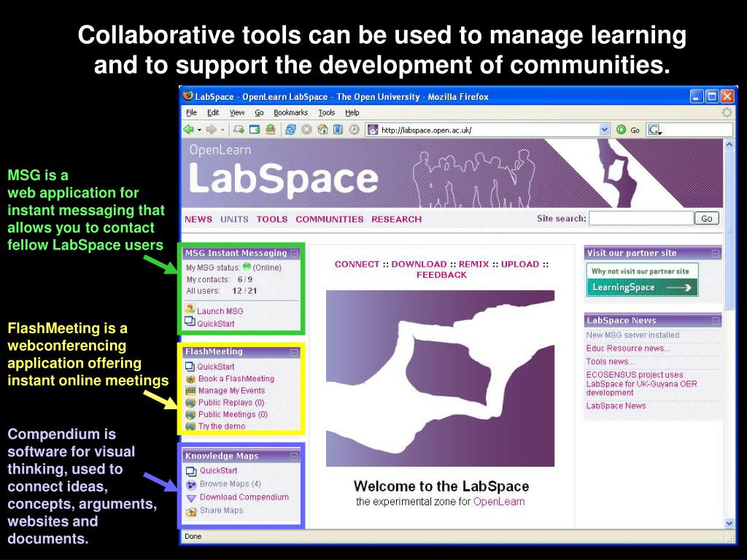Open the Back history dropdown arrow
This screenshot has width=747, height=560.
coord(199,130)
